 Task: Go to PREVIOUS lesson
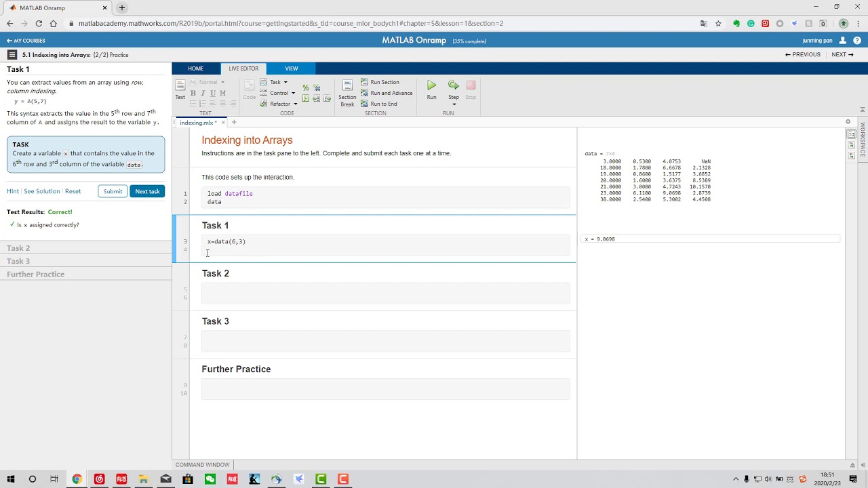coord(803,55)
